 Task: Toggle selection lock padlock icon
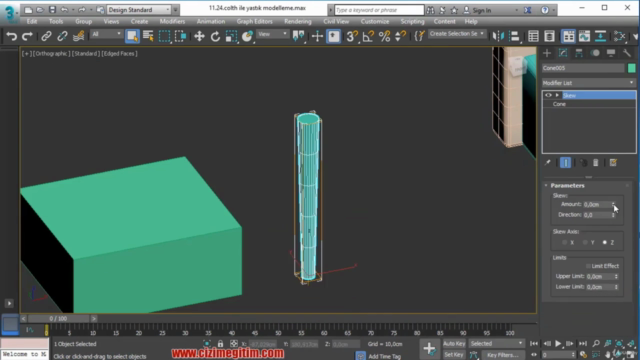pos(220,344)
